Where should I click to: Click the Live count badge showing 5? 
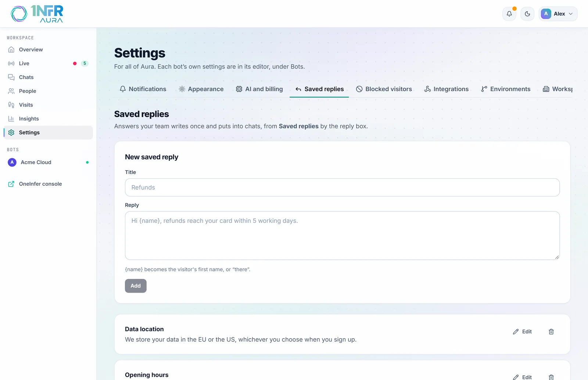85,64
